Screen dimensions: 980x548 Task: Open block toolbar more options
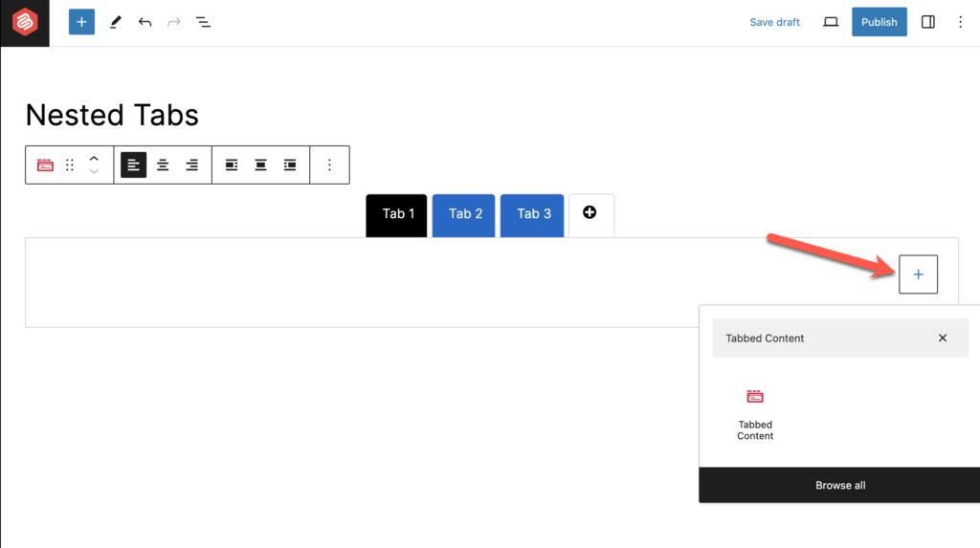tap(329, 164)
